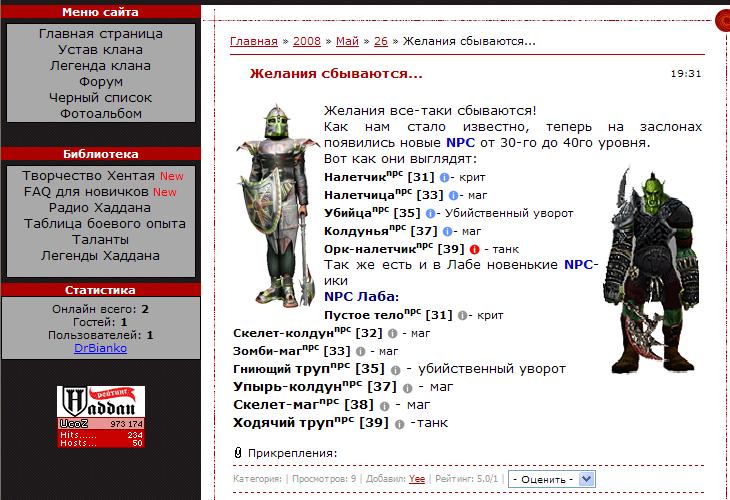Screen dimensions: 730x500
Task: Open Творчество Хентая library link
Action: (88, 176)
